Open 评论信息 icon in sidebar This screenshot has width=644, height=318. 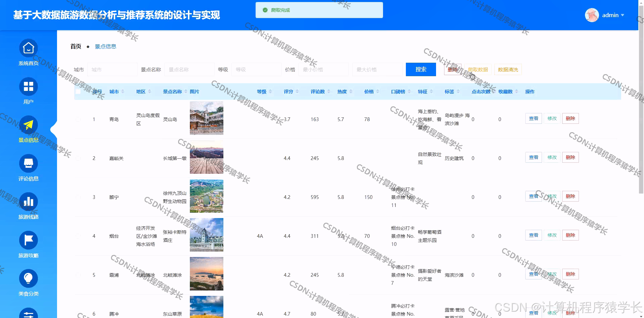pyautogui.click(x=28, y=163)
